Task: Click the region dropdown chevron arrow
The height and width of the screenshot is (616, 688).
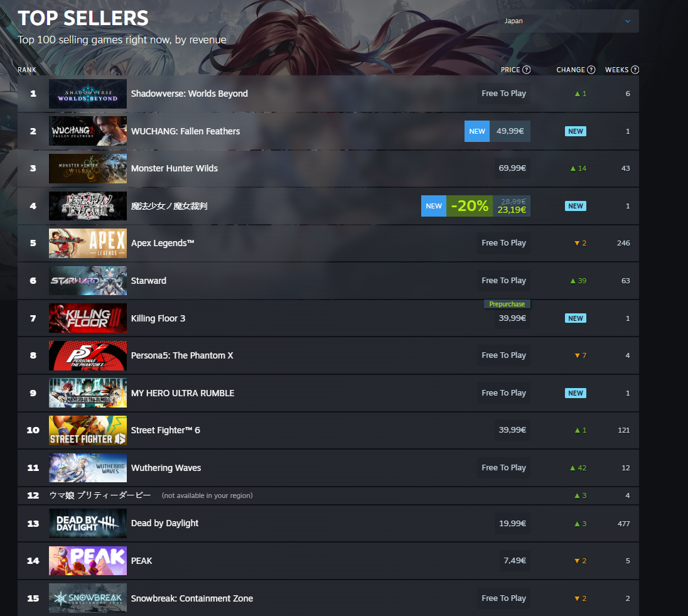Action: (x=628, y=21)
